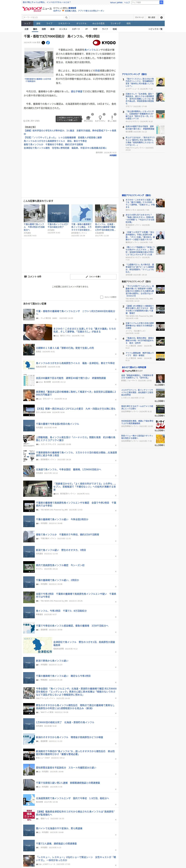Focus the キーワードを入力 search field

(44, 17)
